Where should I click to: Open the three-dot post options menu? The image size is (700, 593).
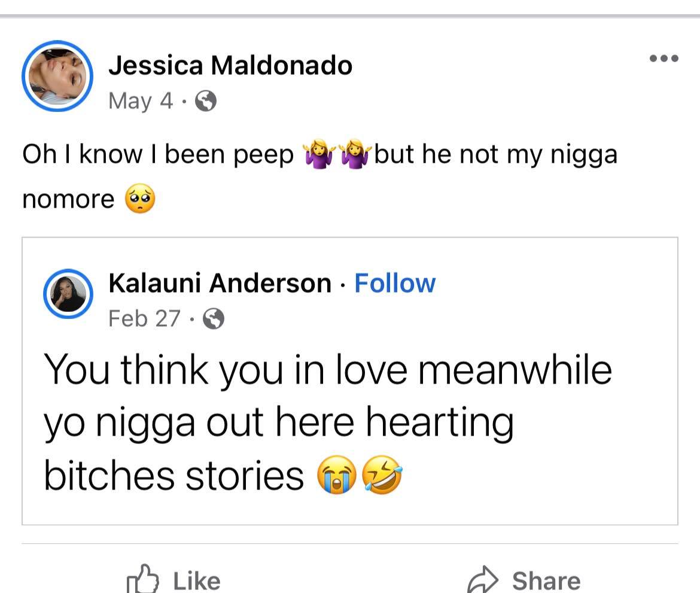point(664,59)
